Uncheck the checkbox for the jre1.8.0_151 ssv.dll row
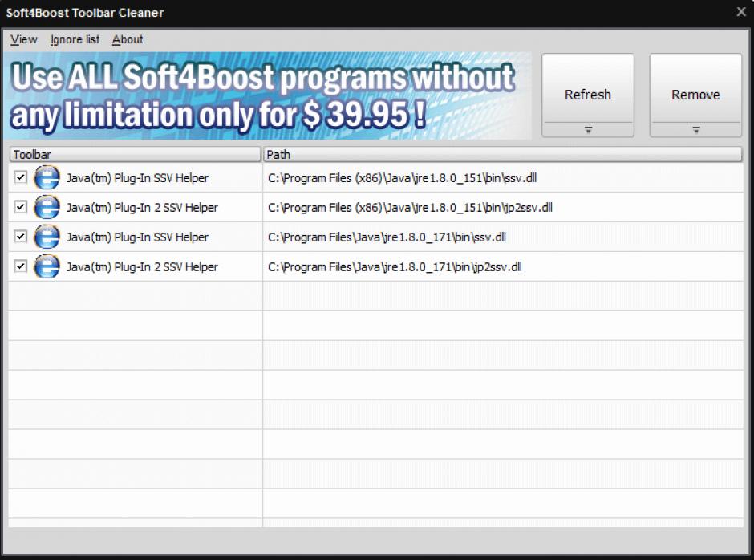The image size is (754, 560). pos(20,177)
